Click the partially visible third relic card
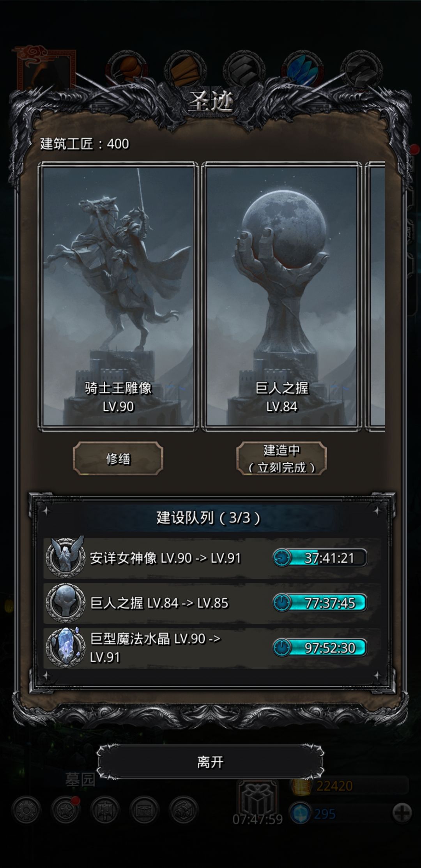 (376, 297)
